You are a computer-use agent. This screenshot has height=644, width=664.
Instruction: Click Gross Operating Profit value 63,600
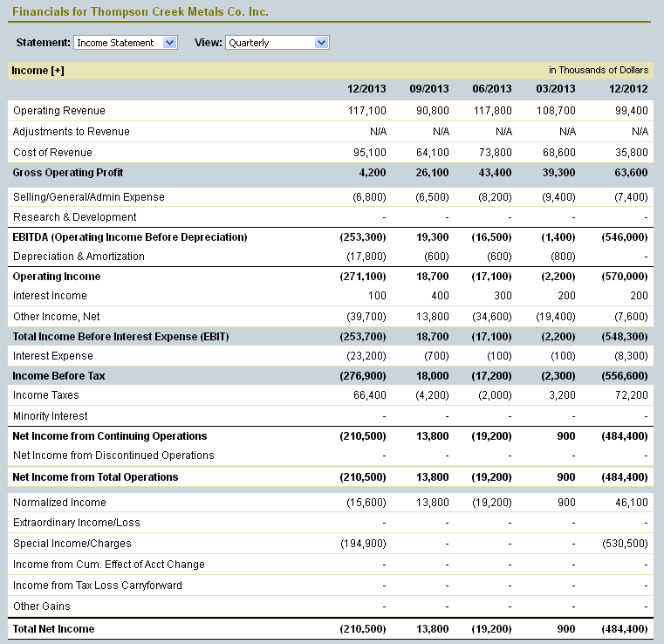pyautogui.click(x=631, y=173)
